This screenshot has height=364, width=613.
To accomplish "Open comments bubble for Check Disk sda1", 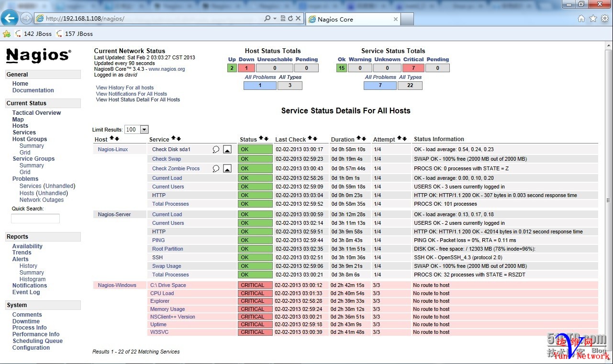I will pyautogui.click(x=216, y=149).
